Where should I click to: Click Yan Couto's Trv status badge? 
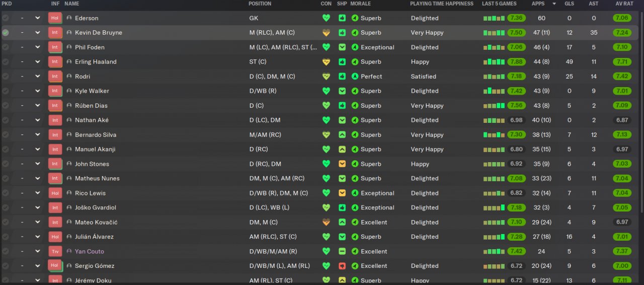(55, 251)
